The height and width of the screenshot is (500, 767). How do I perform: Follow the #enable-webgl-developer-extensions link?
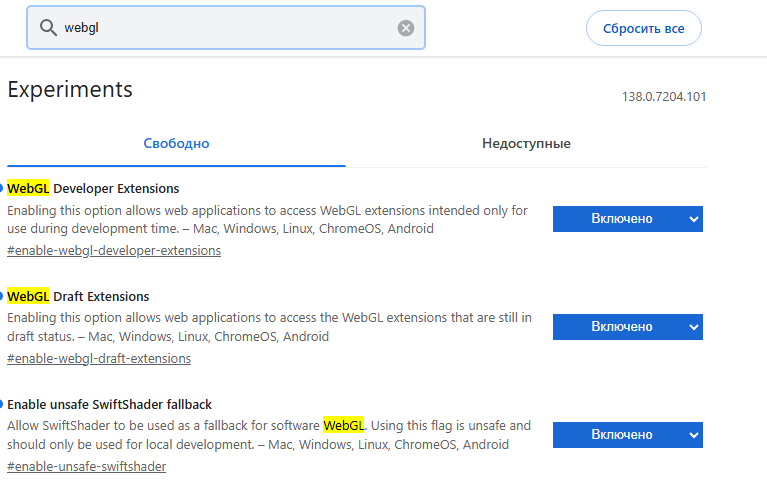[114, 251]
